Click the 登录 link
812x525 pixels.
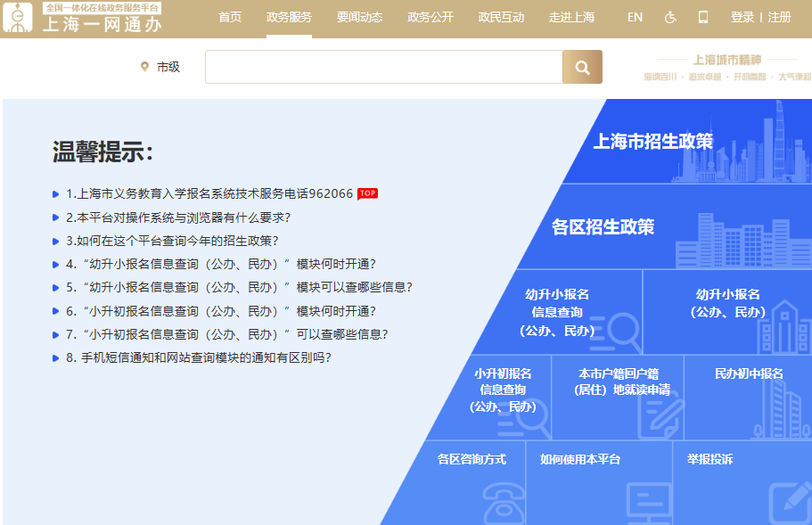(742, 17)
